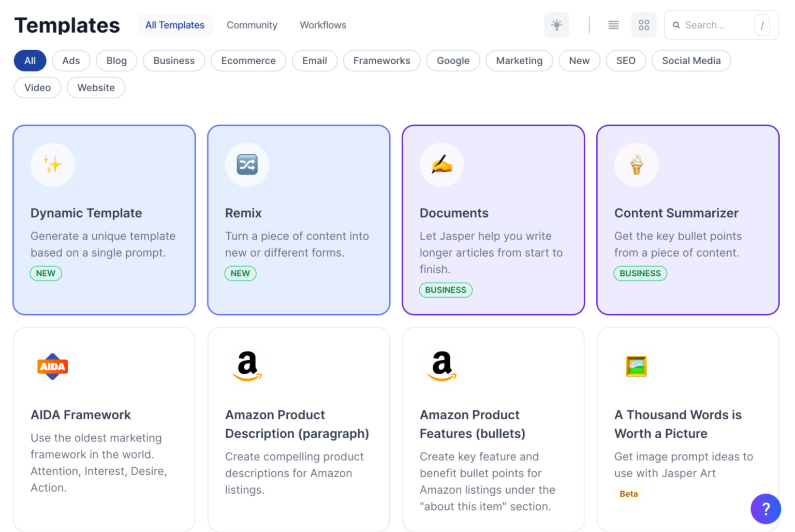Click the framed picture icon on Thousand Words card

pos(636,367)
